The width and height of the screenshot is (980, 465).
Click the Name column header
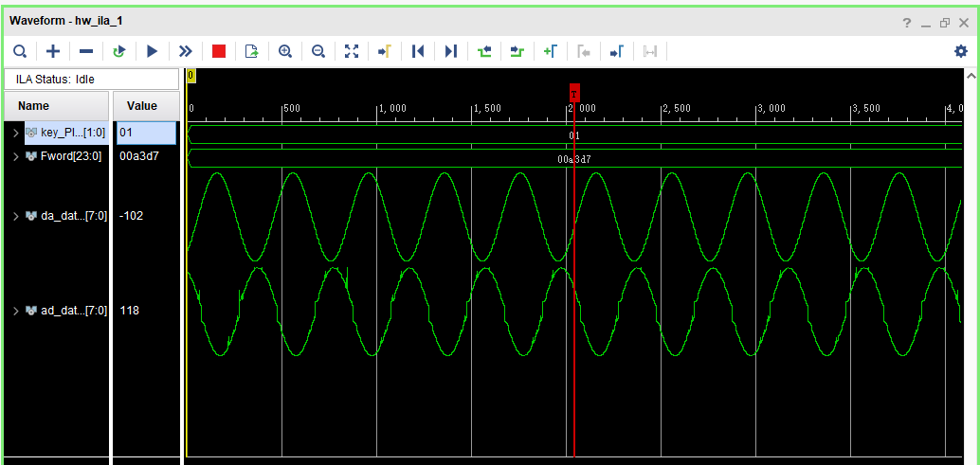click(x=57, y=106)
